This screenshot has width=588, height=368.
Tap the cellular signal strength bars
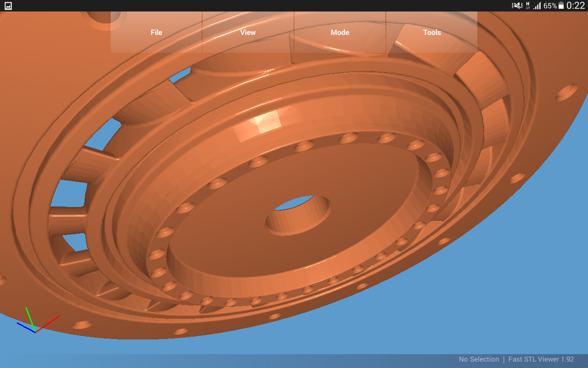[537, 6]
